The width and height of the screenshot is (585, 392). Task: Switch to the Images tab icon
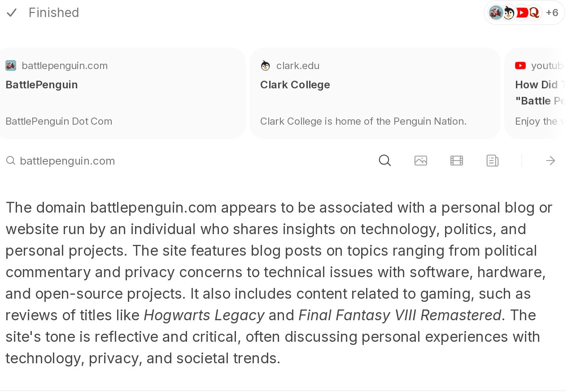(x=421, y=161)
